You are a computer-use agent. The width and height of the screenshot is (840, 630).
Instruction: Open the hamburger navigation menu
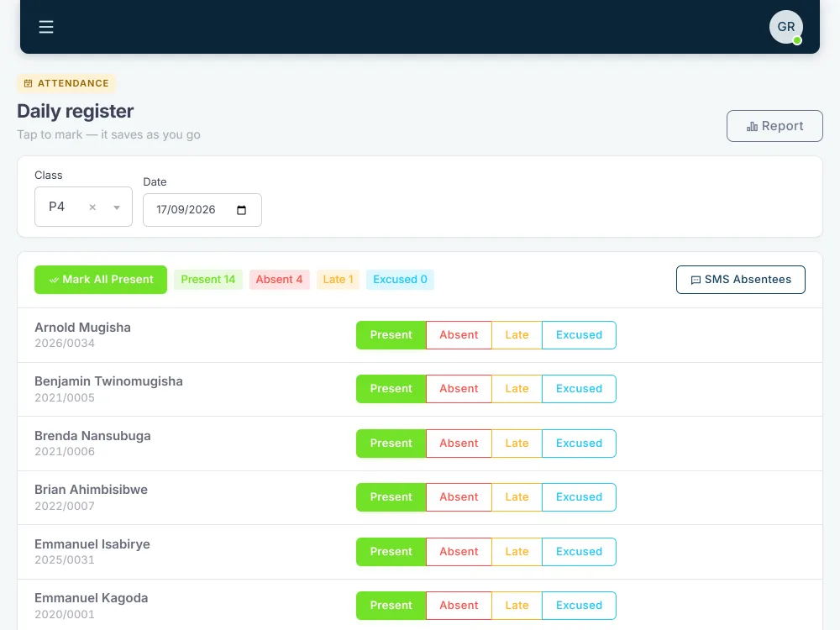coord(46,27)
